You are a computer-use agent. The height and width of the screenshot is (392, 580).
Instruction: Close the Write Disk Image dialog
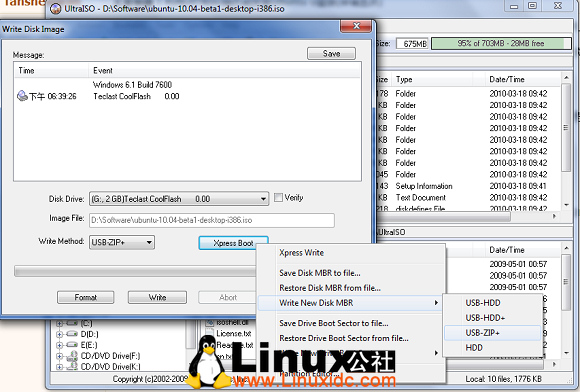tap(356, 26)
